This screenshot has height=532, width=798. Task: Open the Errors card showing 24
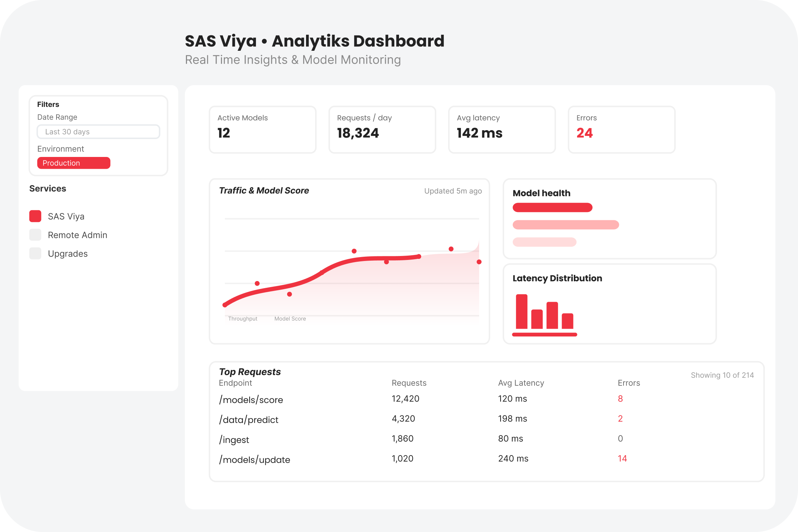(x=621, y=129)
